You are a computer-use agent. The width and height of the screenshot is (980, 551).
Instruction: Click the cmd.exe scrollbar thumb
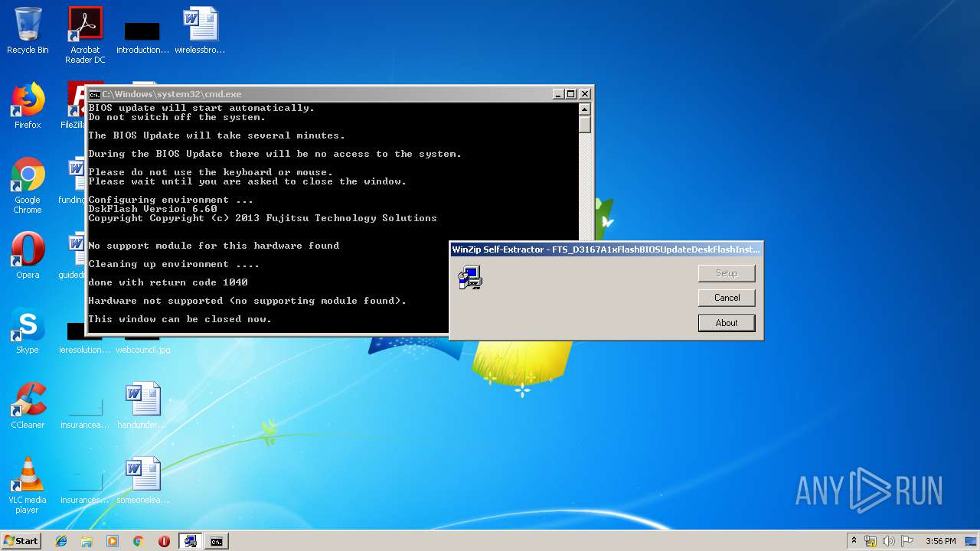[585, 124]
